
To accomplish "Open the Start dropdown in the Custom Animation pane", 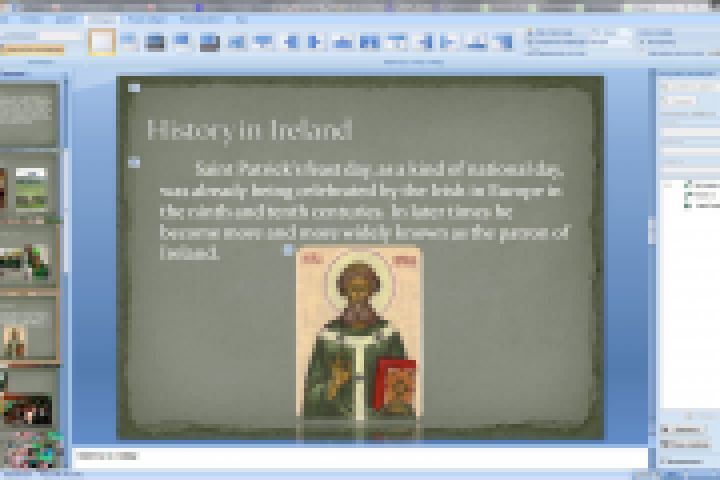I will (x=690, y=132).
